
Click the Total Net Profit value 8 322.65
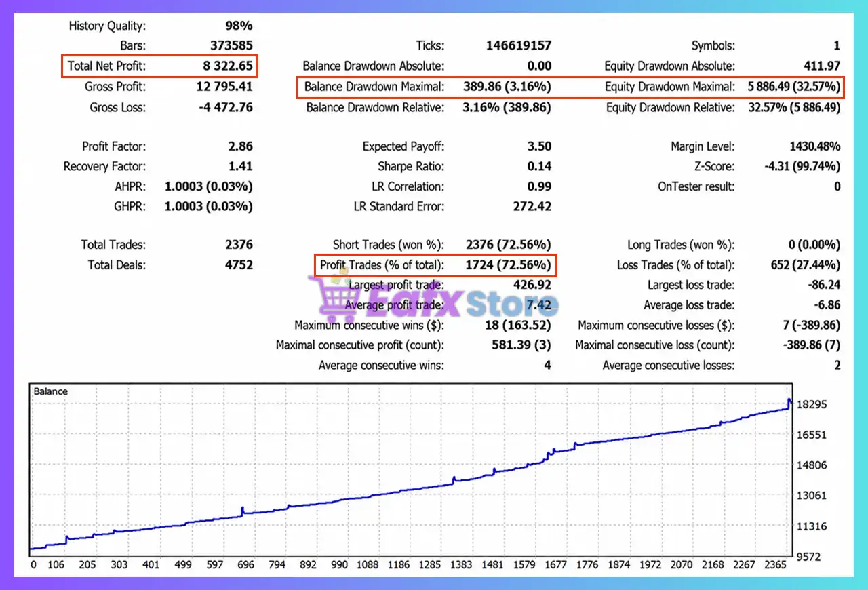[x=226, y=66]
